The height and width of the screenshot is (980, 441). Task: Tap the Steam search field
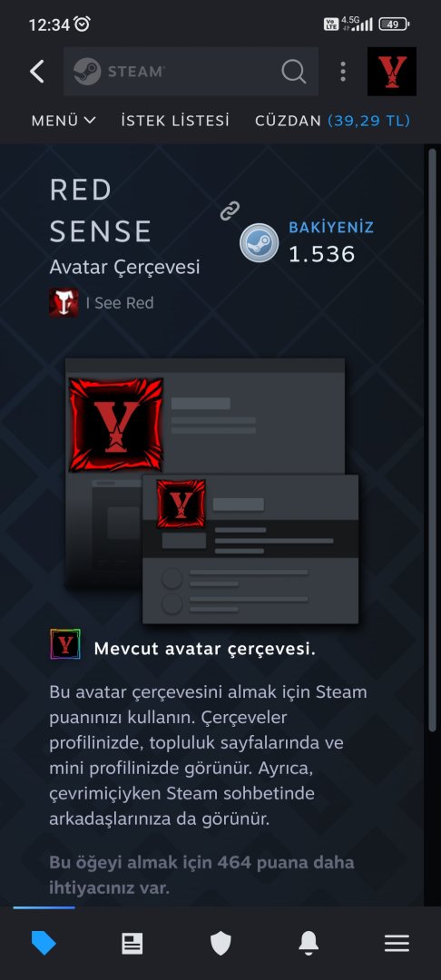[191, 72]
